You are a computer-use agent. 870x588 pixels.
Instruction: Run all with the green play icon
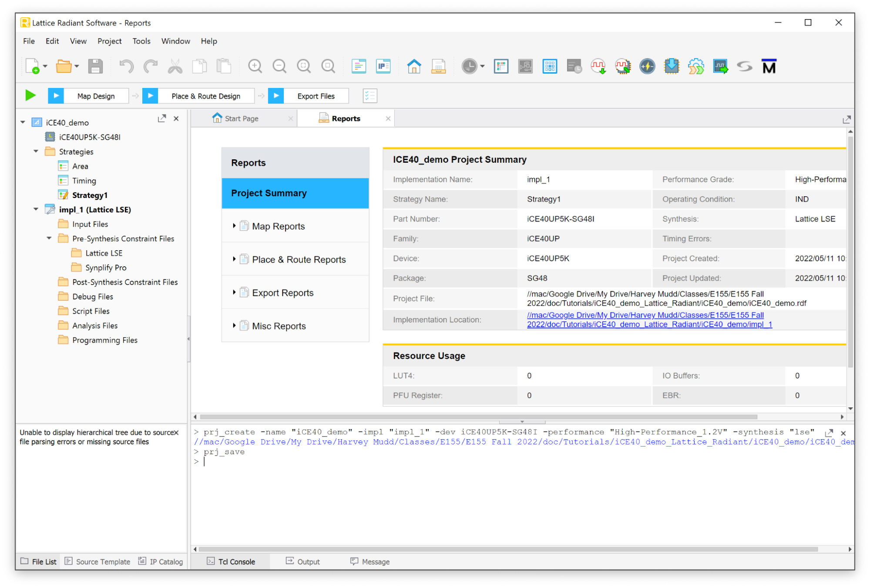(30, 95)
